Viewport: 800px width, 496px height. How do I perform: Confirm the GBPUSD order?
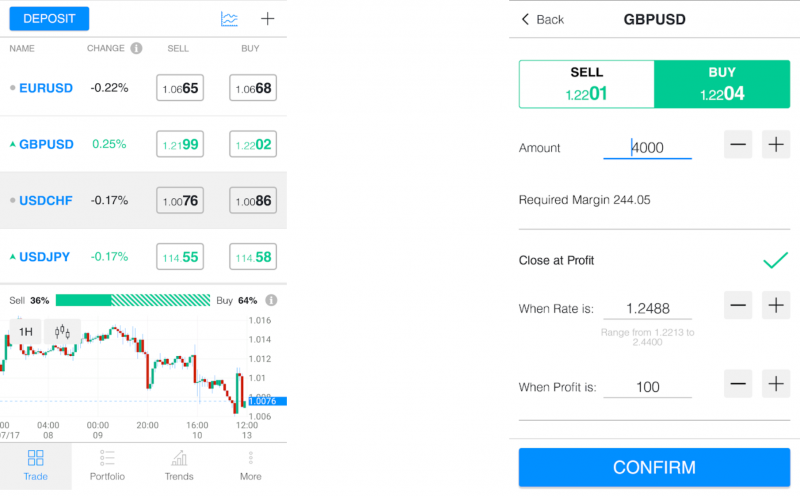point(654,467)
